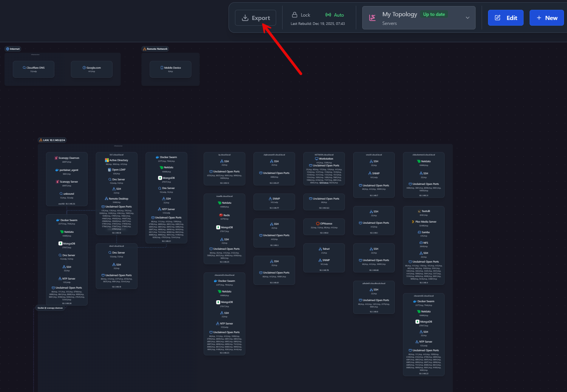Click the Last Rebuild timestamp text
This screenshot has height=392, width=567.
[x=318, y=24]
